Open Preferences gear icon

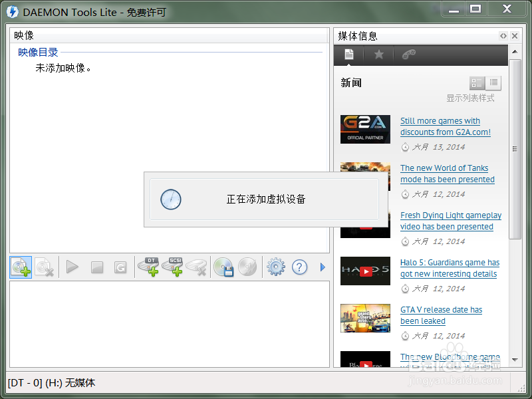[276, 267]
